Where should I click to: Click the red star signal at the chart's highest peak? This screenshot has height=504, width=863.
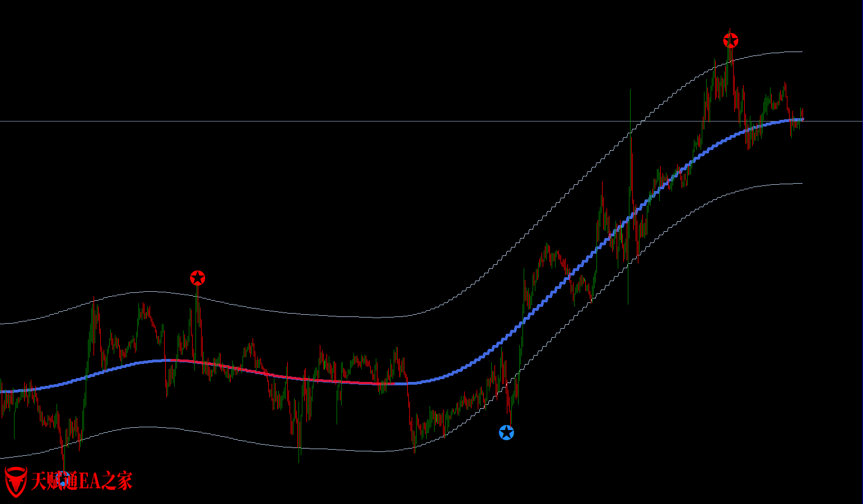[730, 41]
